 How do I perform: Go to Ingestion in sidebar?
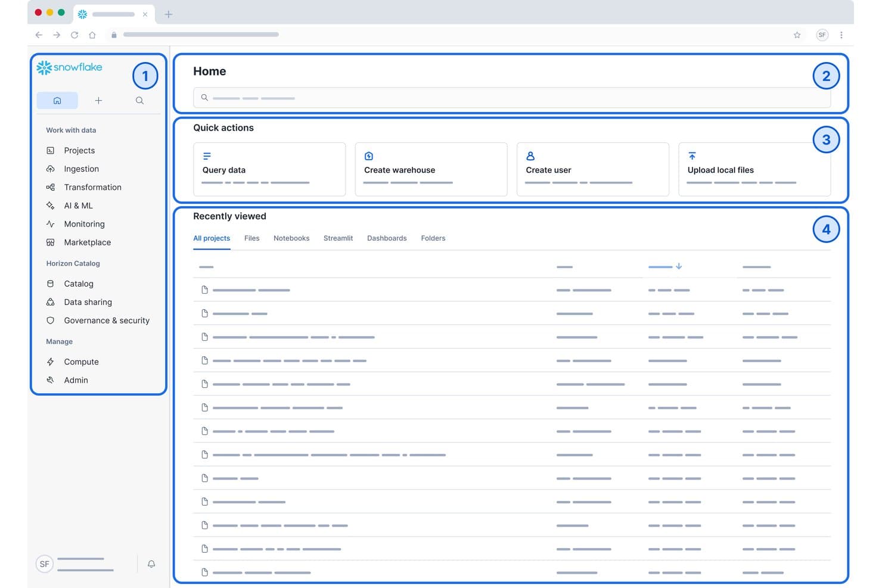click(x=81, y=169)
